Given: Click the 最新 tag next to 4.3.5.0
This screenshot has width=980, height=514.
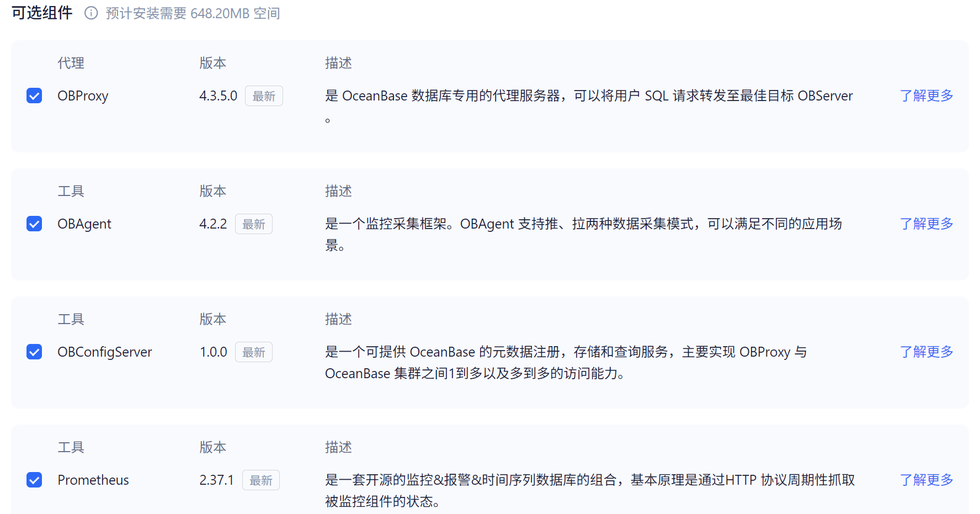Looking at the screenshot, I should click(264, 96).
